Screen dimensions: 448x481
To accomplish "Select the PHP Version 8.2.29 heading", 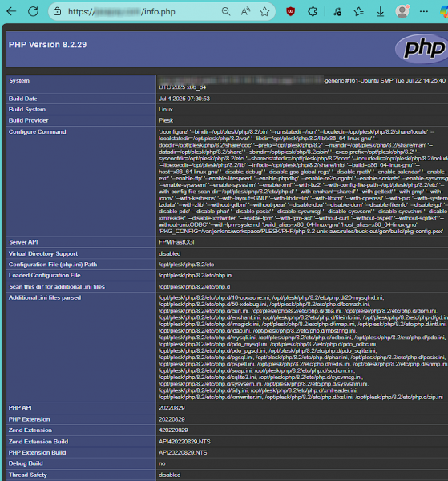I will (47, 45).
